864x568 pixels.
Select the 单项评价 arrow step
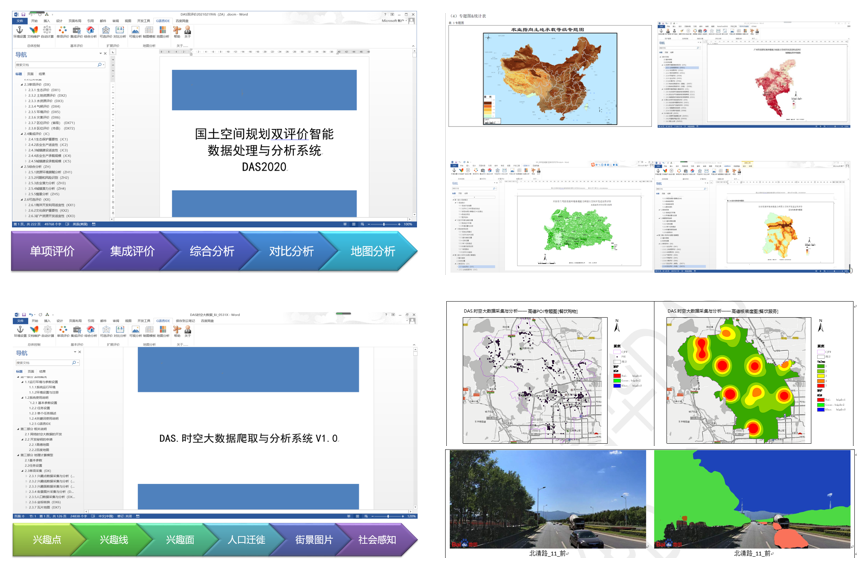coord(51,252)
